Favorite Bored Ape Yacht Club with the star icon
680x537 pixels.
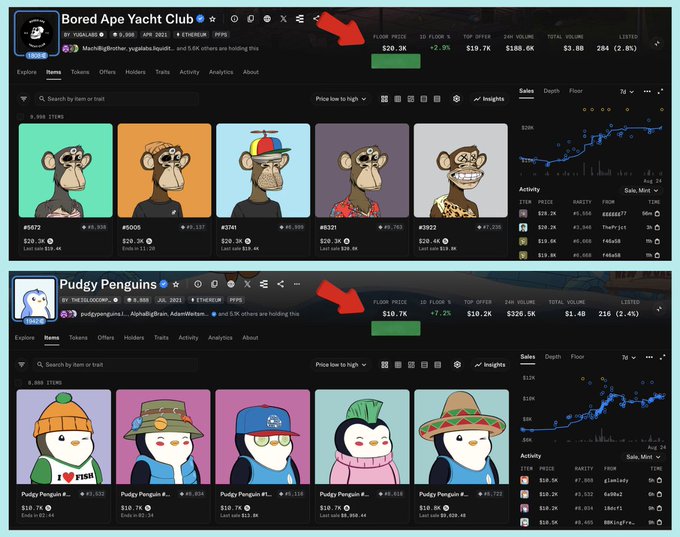212,19
